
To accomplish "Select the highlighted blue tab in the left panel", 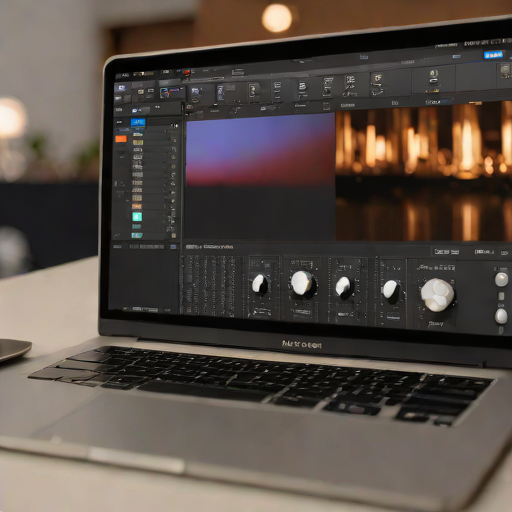I will tap(138, 122).
